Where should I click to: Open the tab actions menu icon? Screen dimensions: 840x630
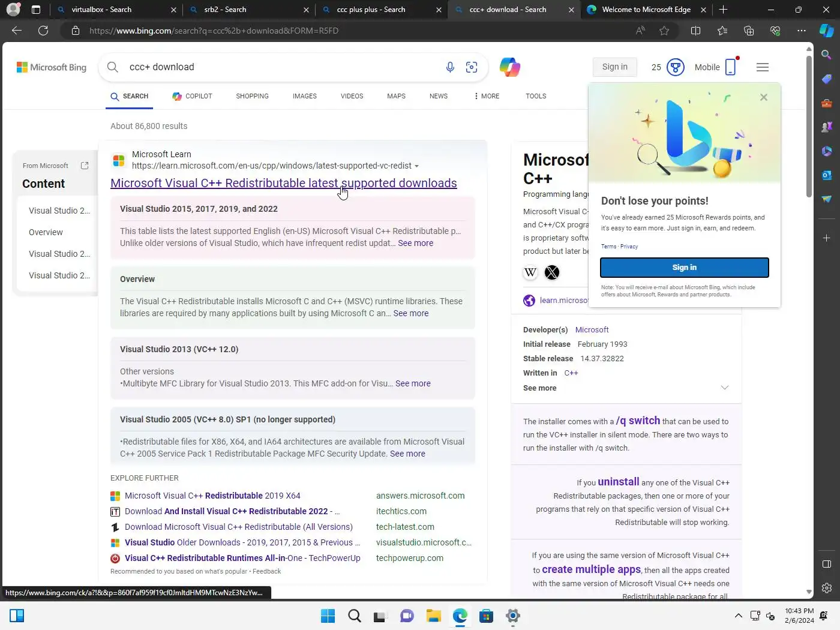(x=35, y=10)
